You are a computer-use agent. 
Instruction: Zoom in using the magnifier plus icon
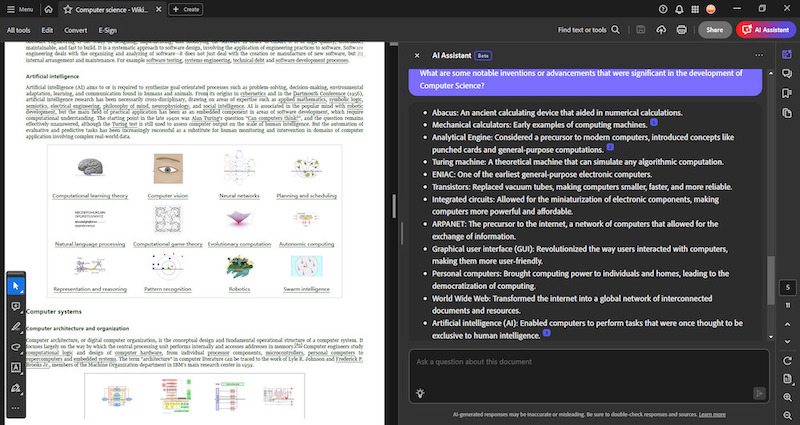point(788,397)
